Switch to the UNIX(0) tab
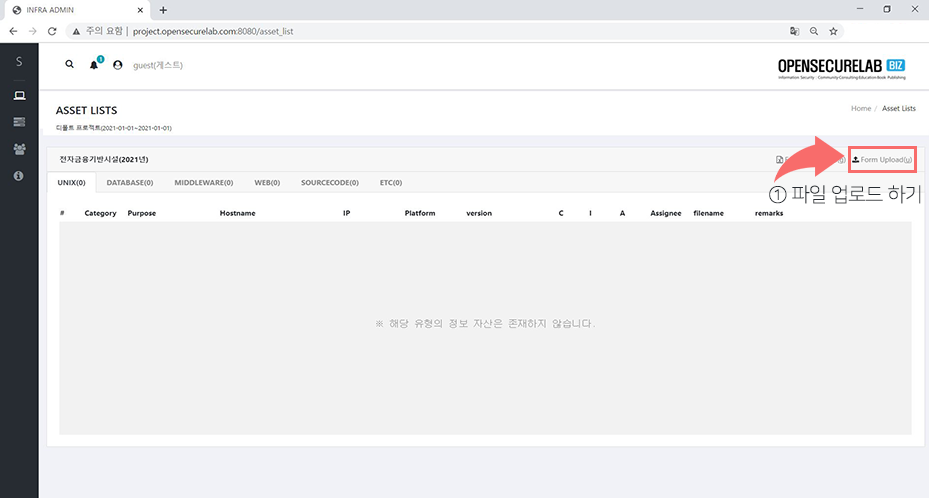Viewport: 929px width, 498px height. click(71, 182)
